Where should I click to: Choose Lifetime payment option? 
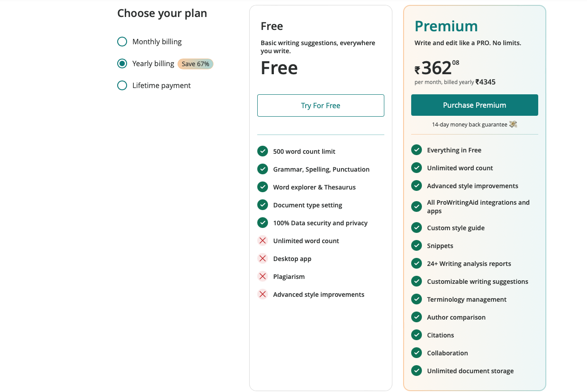point(122,85)
